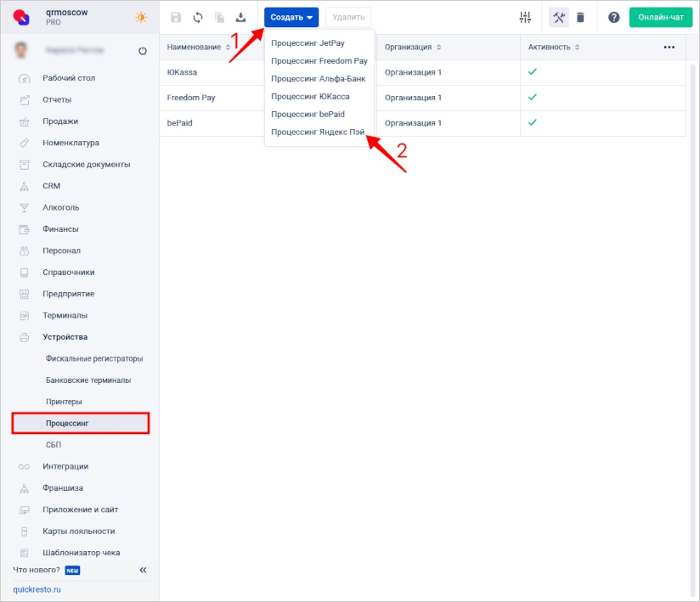700x602 pixels.
Task: Open the filter settings sliders icon
Action: pyautogui.click(x=525, y=18)
